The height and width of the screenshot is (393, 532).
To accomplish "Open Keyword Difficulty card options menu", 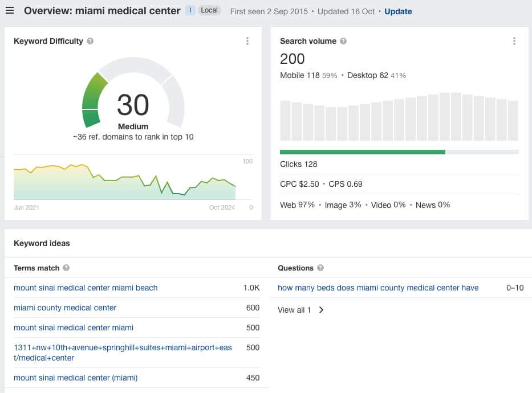I will (x=247, y=41).
